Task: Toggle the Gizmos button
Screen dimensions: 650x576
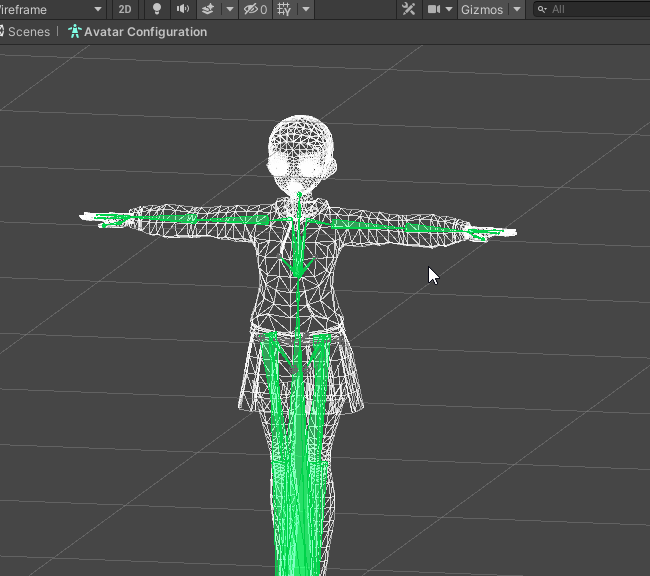Action: [x=482, y=9]
